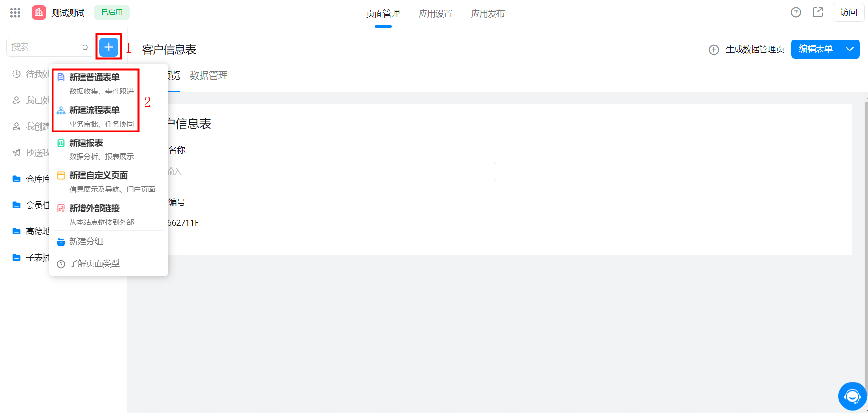
Task: Click the 新建分组 folder icon
Action: coord(61,242)
